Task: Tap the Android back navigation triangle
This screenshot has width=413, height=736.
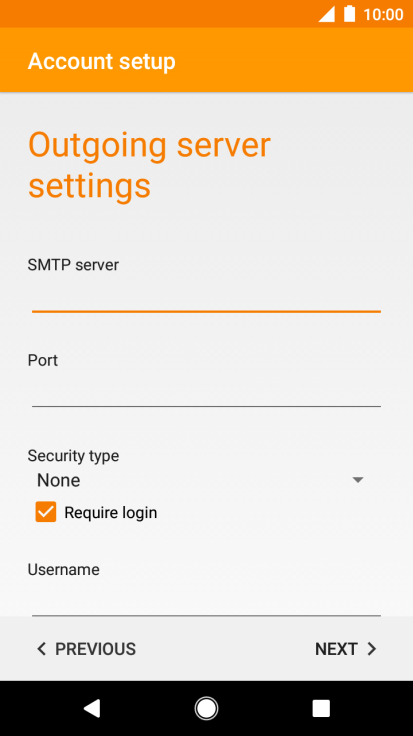Action: point(92,708)
